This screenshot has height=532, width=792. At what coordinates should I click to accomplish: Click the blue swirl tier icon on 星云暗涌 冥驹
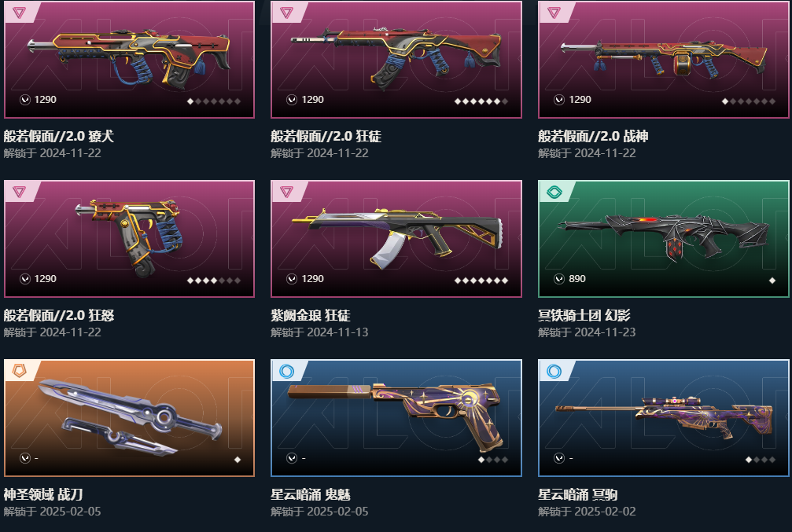click(x=554, y=371)
